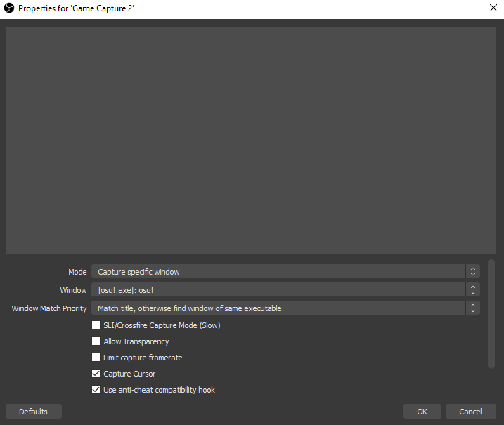Click the Mode dropdown arrow spinner

[x=473, y=271]
